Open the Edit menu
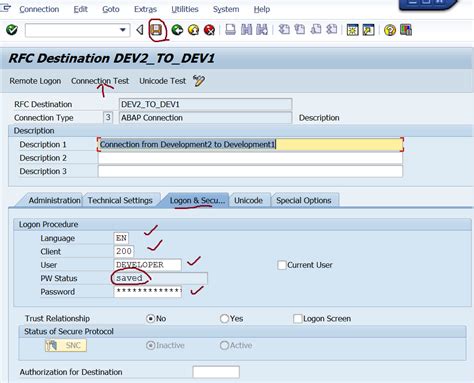The width and height of the screenshot is (474, 383). [x=81, y=9]
